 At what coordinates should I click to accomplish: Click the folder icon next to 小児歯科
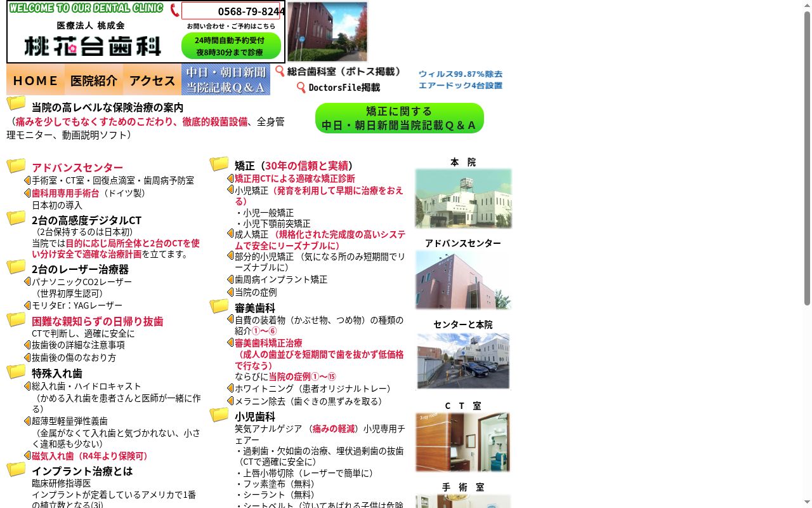pos(219,415)
